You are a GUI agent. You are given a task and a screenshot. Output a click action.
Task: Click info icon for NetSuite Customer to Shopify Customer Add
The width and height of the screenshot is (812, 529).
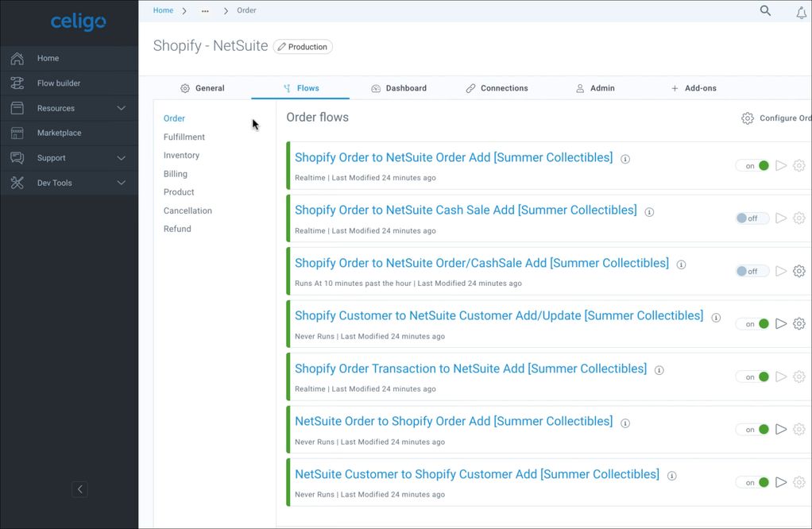671,476
